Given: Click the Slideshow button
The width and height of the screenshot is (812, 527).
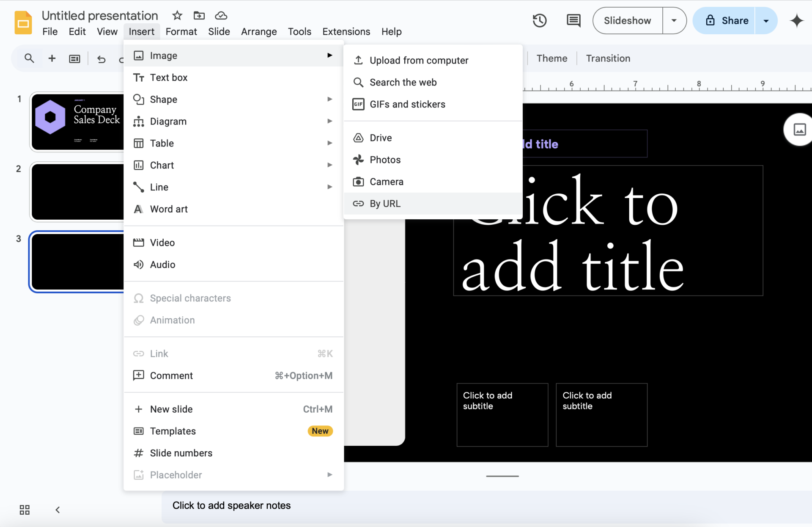Looking at the screenshot, I should [x=628, y=20].
